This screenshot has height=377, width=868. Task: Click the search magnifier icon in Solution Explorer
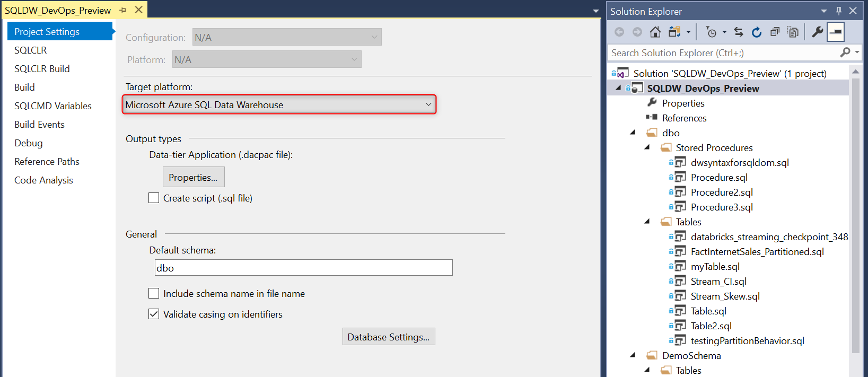[845, 52]
